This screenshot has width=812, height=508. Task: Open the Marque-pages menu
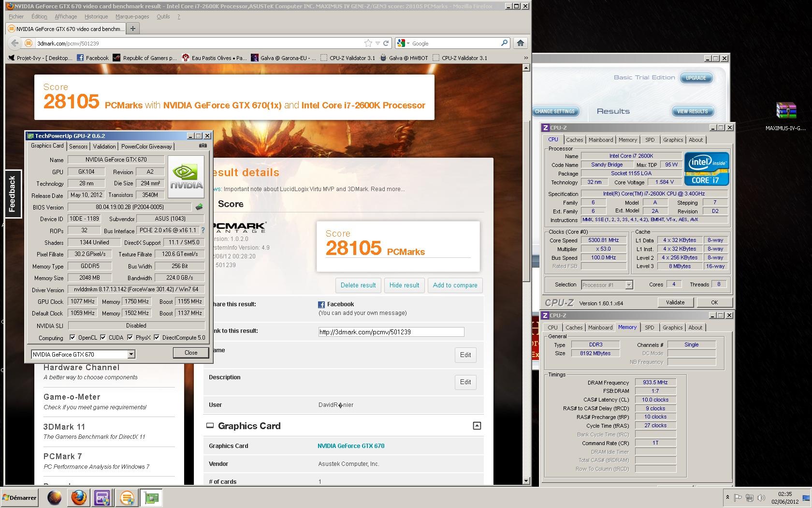point(132,16)
